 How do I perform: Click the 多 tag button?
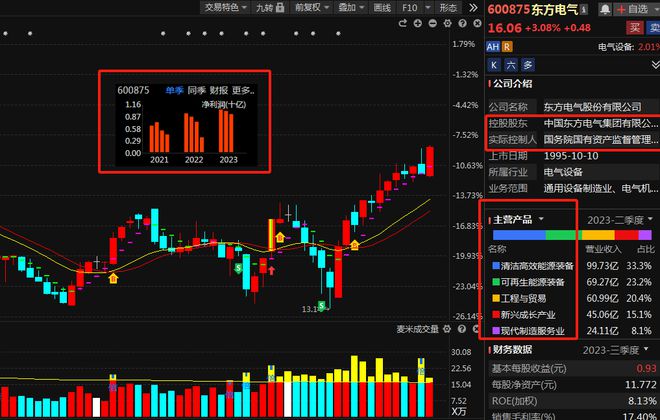527,65
